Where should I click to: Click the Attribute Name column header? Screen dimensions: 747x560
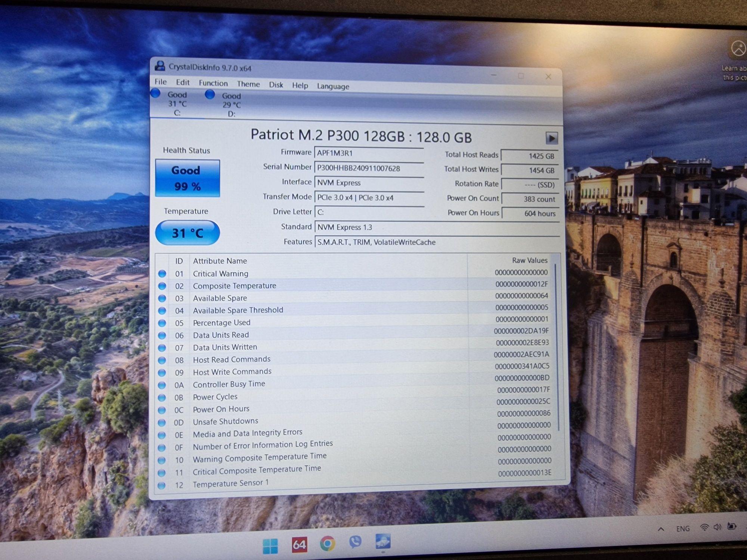(220, 261)
